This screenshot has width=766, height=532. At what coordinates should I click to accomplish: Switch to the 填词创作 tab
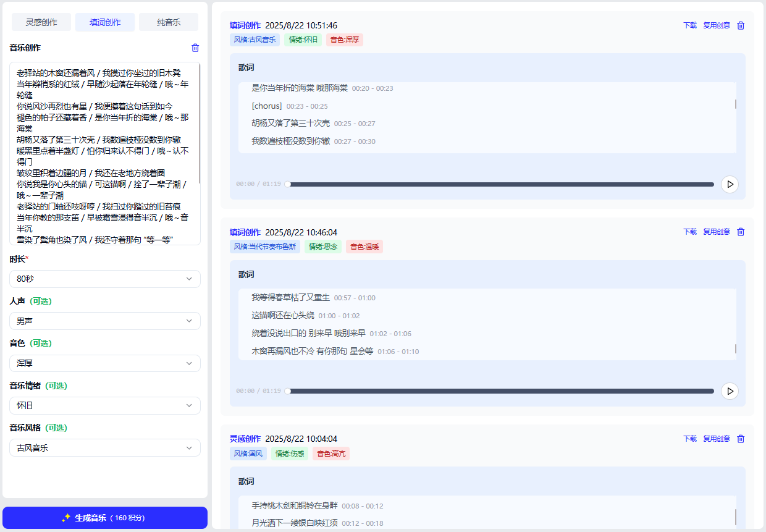[x=105, y=22]
